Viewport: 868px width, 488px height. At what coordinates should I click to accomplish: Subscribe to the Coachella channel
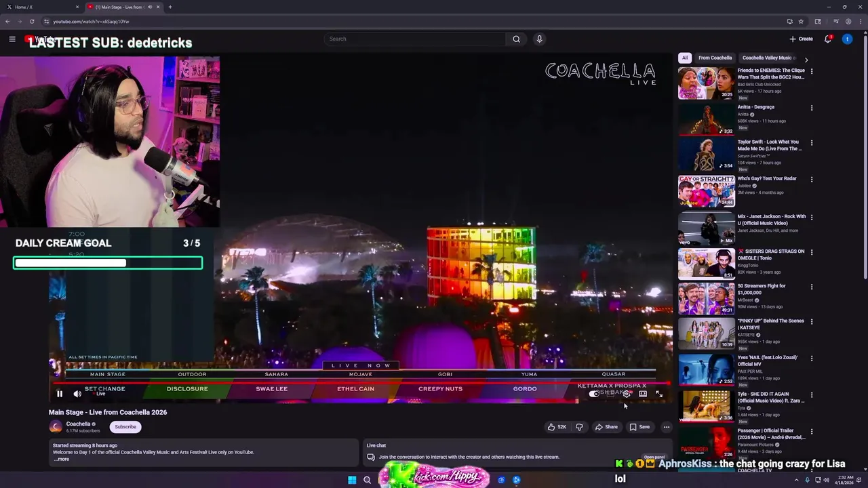(125, 427)
